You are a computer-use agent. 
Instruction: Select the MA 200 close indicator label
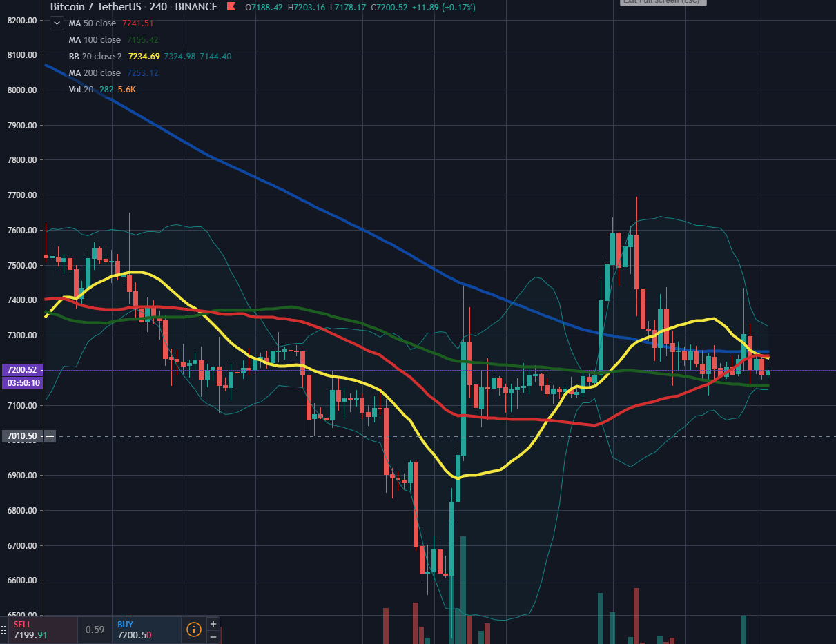pyautogui.click(x=94, y=73)
